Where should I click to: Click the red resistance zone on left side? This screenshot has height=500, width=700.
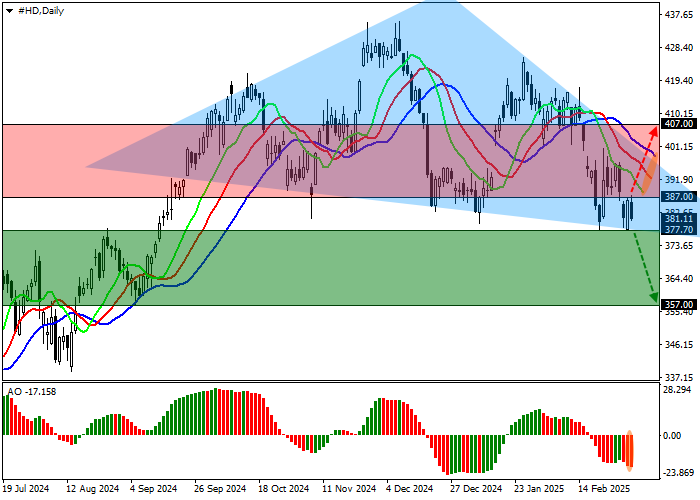tap(40, 160)
